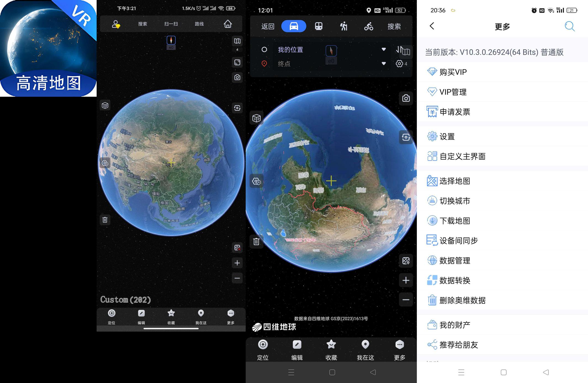Tap the trash icon in middle screenshot
This screenshot has height=383, width=588.
(x=256, y=242)
